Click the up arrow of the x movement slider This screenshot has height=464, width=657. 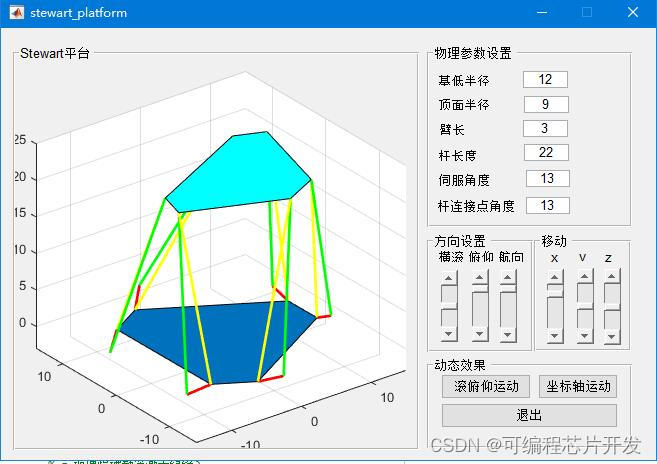click(x=555, y=277)
